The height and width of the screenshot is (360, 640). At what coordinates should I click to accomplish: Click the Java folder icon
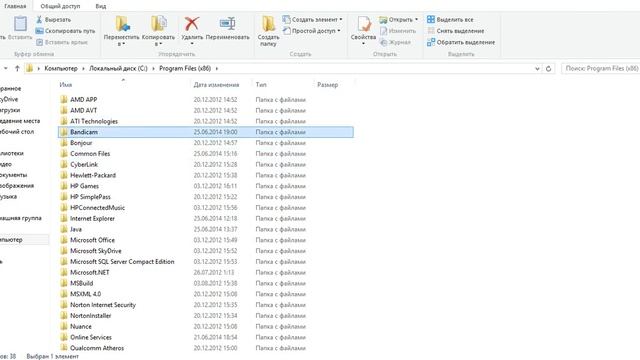[64, 229]
